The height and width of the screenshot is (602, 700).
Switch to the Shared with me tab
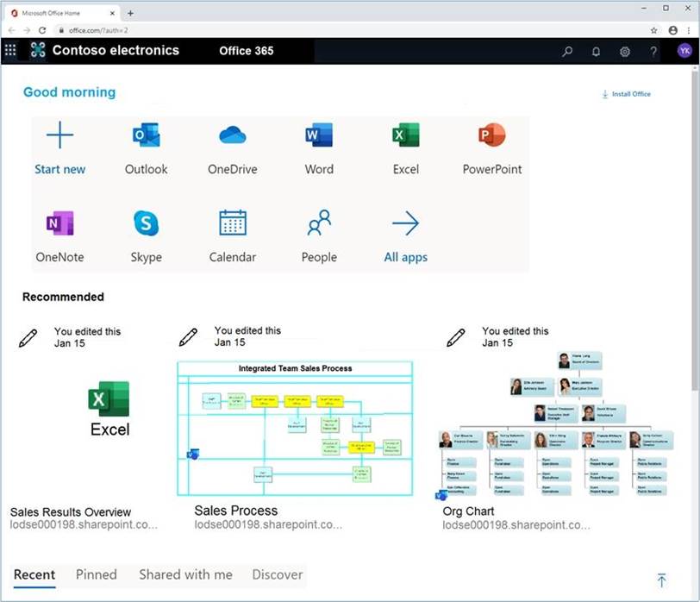(x=185, y=574)
